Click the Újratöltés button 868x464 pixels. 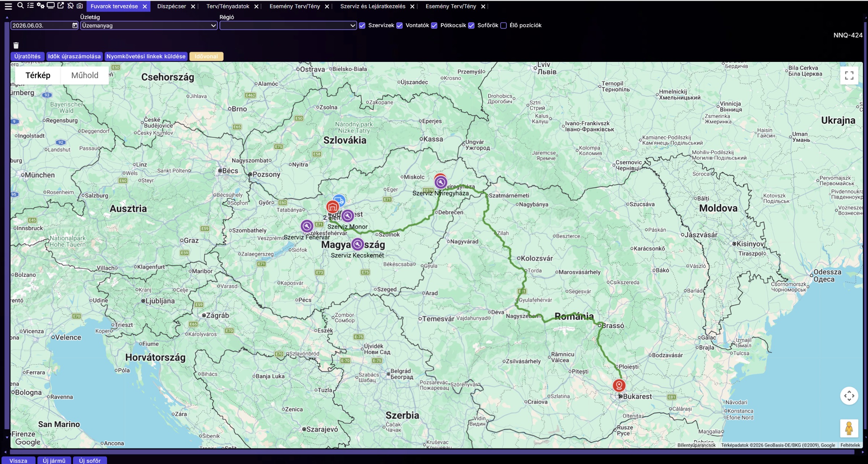[x=27, y=56]
